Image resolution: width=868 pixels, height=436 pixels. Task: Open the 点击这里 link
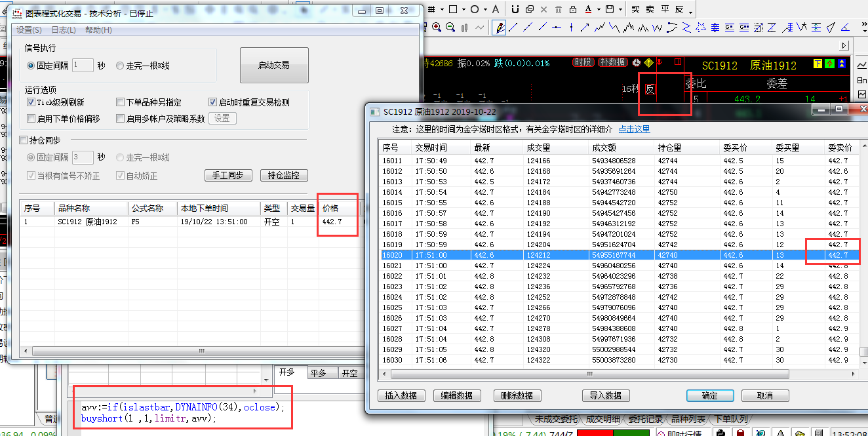[634, 129]
